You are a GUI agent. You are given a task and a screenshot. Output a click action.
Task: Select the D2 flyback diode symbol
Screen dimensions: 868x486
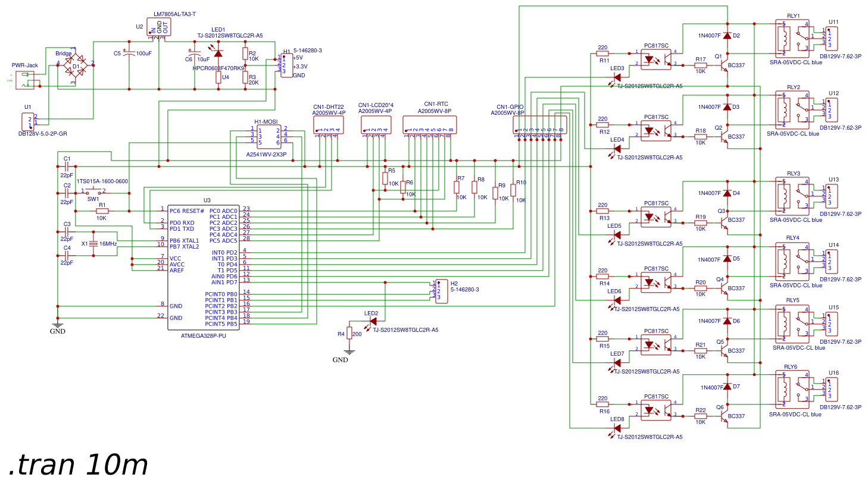[x=727, y=36]
